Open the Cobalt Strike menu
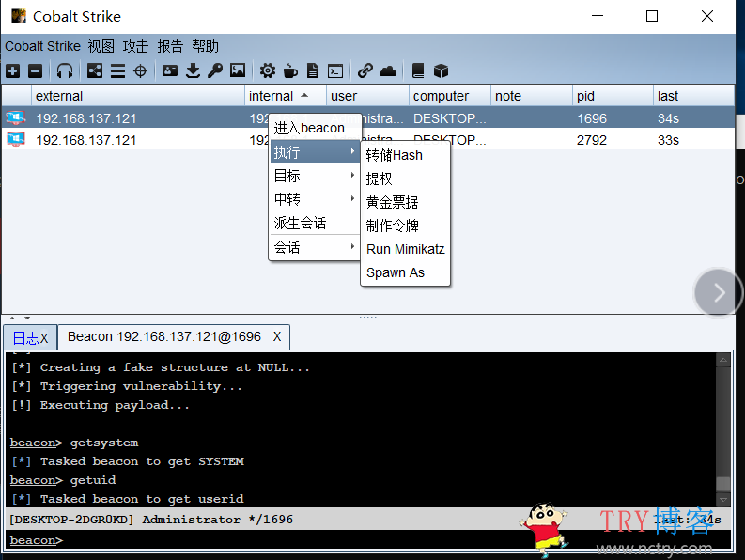The height and width of the screenshot is (560, 745). 43,46
